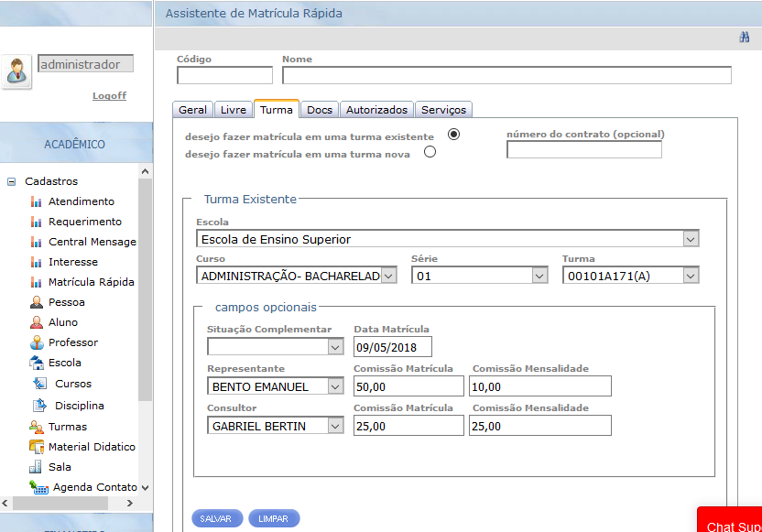Viewport: 762px width, 532px height.
Task: Click the Matrícula Rápida chart icon
Action: [x=36, y=282]
